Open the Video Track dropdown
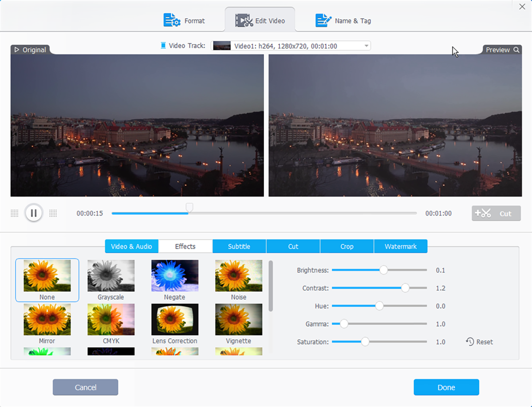This screenshot has width=532, height=407. [x=366, y=46]
